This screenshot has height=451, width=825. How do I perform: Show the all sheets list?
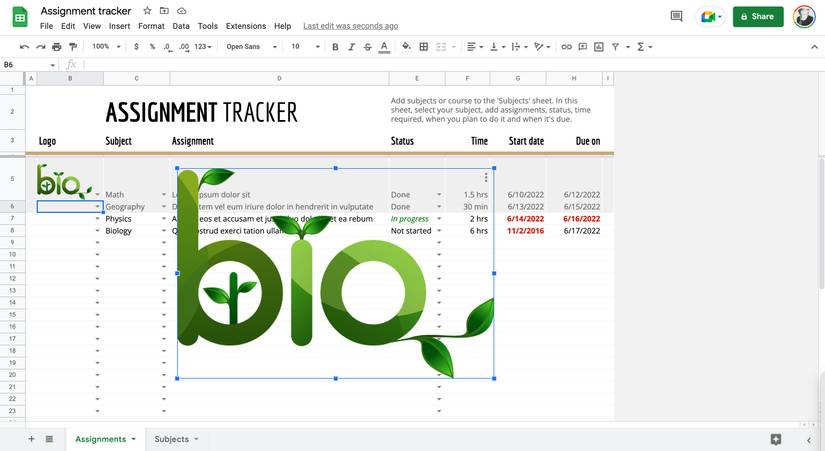(49, 439)
